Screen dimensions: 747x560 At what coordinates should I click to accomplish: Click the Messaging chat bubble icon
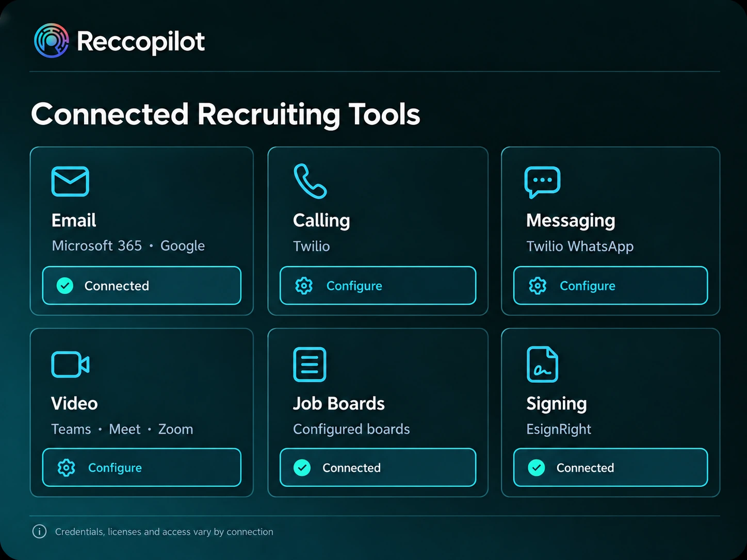tap(542, 182)
